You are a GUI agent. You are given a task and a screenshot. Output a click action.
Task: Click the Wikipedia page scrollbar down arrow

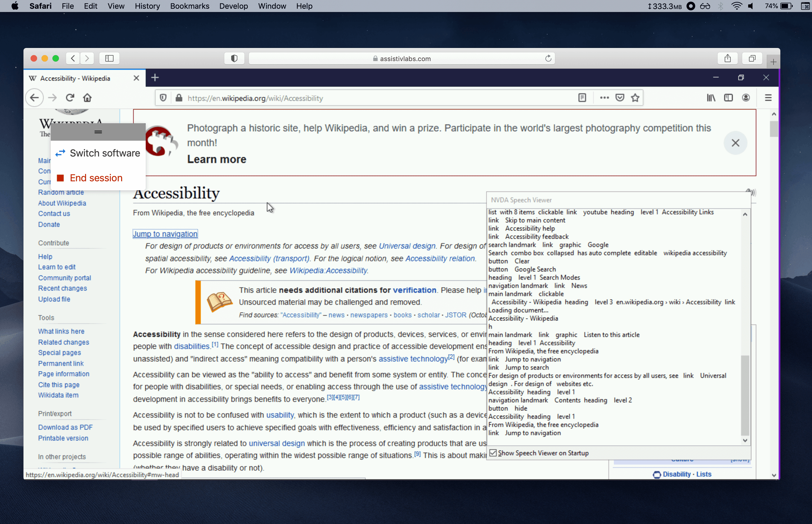(x=774, y=475)
